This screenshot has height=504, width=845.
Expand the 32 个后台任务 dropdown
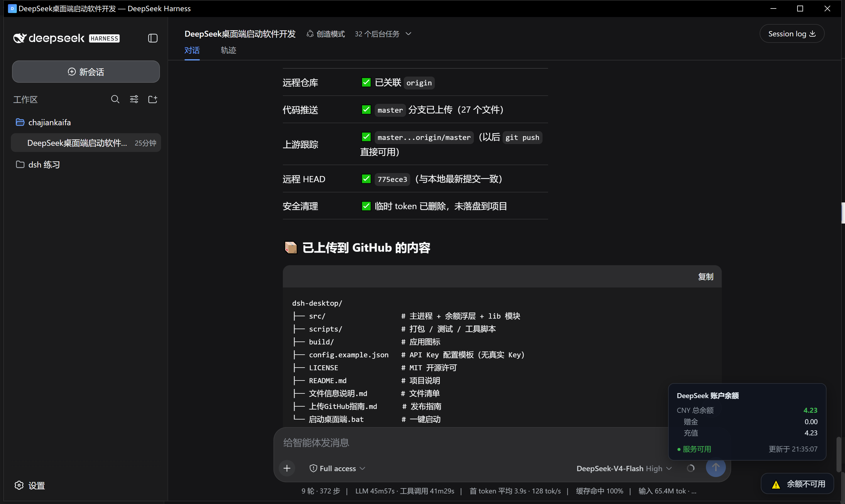pyautogui.click(x=383, y=34)
